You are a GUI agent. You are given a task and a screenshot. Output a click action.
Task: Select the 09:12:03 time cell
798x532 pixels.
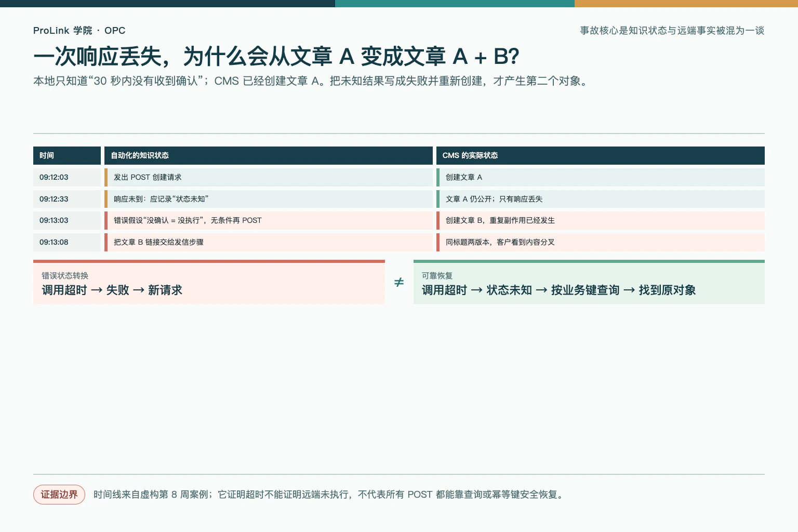(x=67, y=177)
